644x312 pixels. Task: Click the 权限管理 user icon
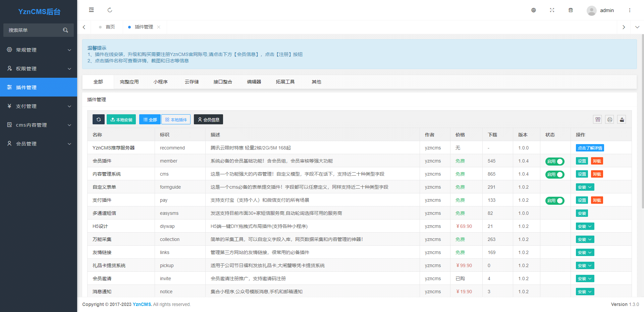pos(9,68)
